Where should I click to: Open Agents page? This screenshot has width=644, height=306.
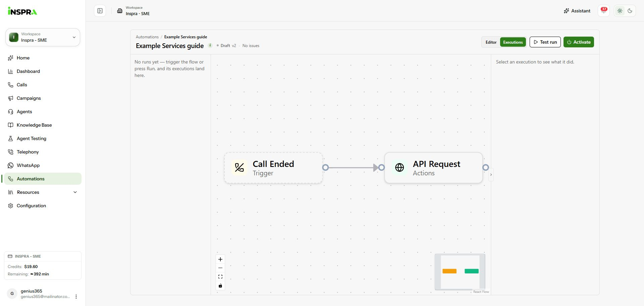(43, 112)
